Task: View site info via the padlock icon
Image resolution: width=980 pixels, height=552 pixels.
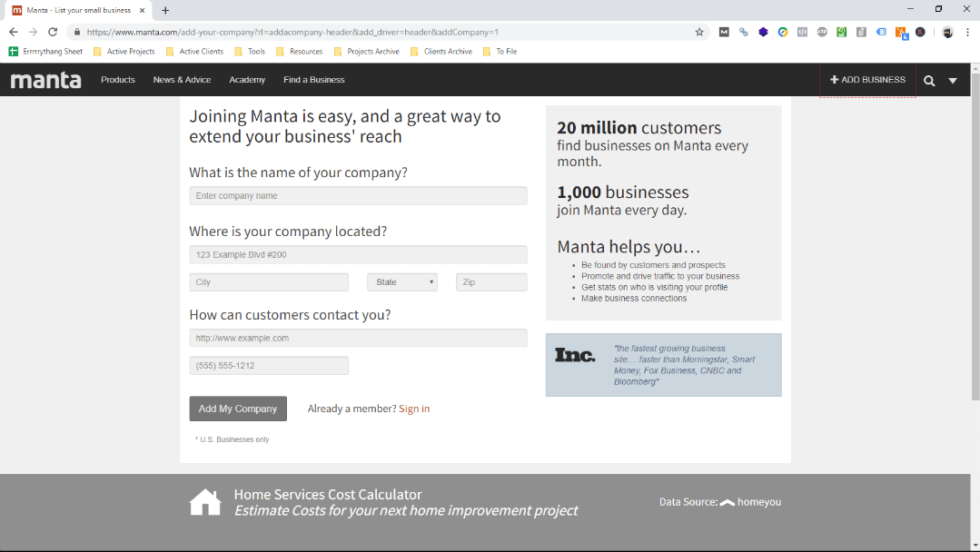Action: click(77, 32)
